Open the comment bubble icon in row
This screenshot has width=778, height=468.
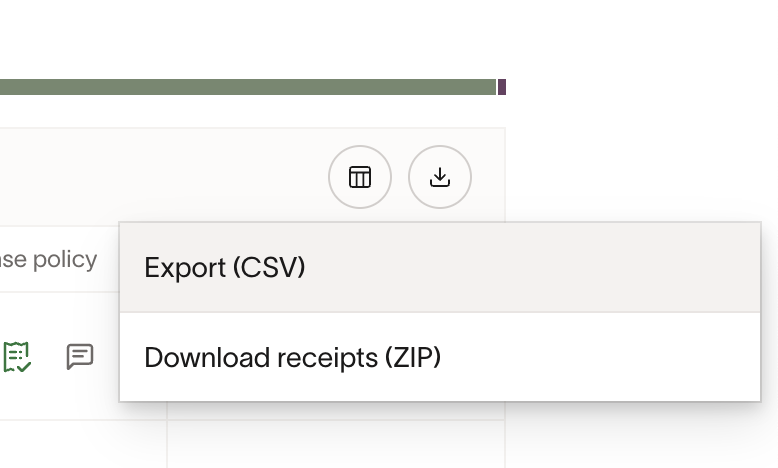pyautogui.click(x=80, y=357)
